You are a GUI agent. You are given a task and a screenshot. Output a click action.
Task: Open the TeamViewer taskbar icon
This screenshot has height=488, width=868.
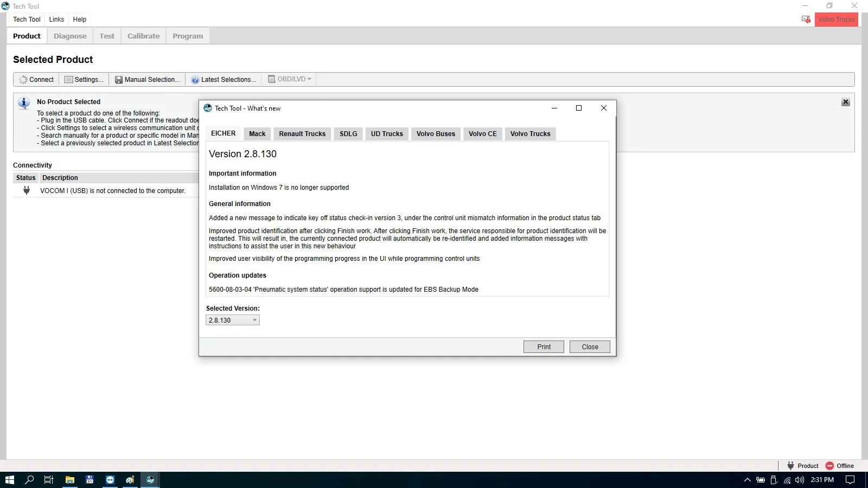pyautogui.click(x=110, y=480)
